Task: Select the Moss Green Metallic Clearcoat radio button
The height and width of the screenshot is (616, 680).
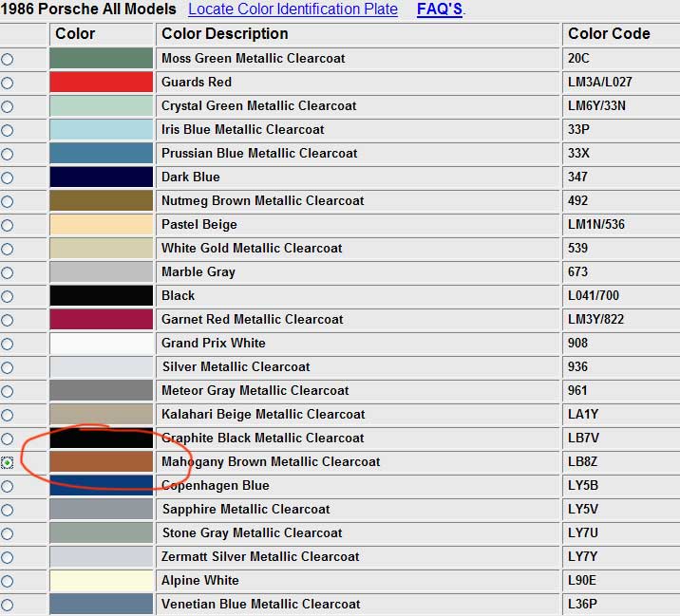Action: tap(7, 60)
